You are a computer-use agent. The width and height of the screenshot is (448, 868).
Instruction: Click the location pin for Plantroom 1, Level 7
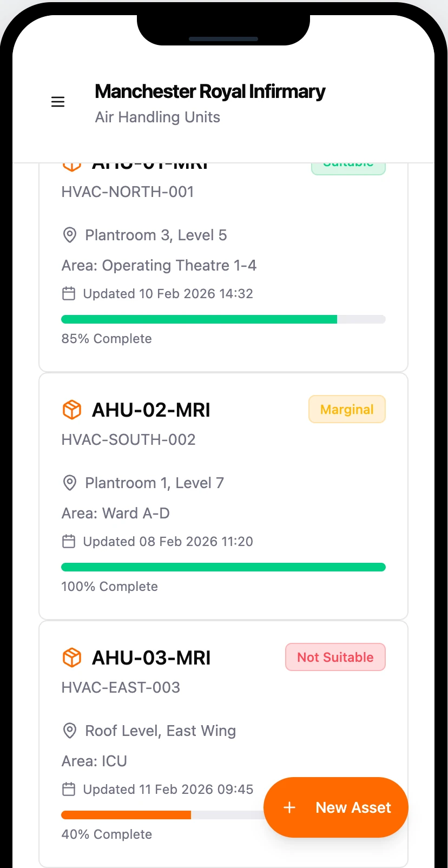[x=69, y=483]
